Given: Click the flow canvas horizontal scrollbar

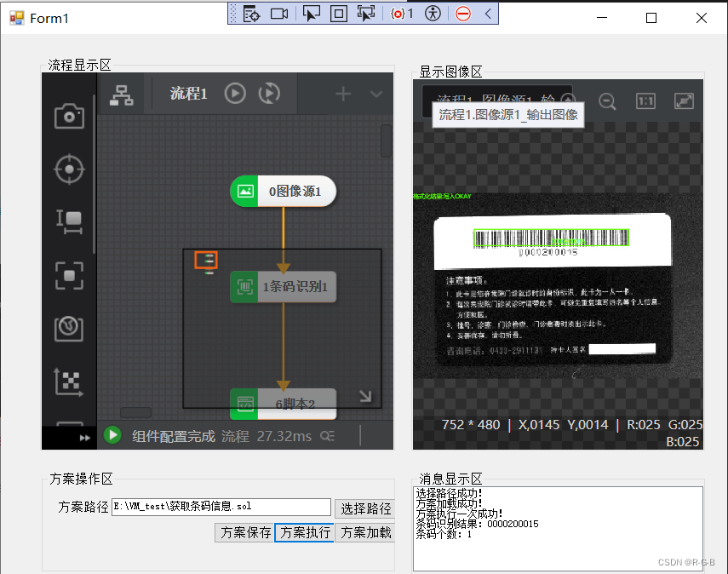Looking at the screenshot, I should [135, 412].
